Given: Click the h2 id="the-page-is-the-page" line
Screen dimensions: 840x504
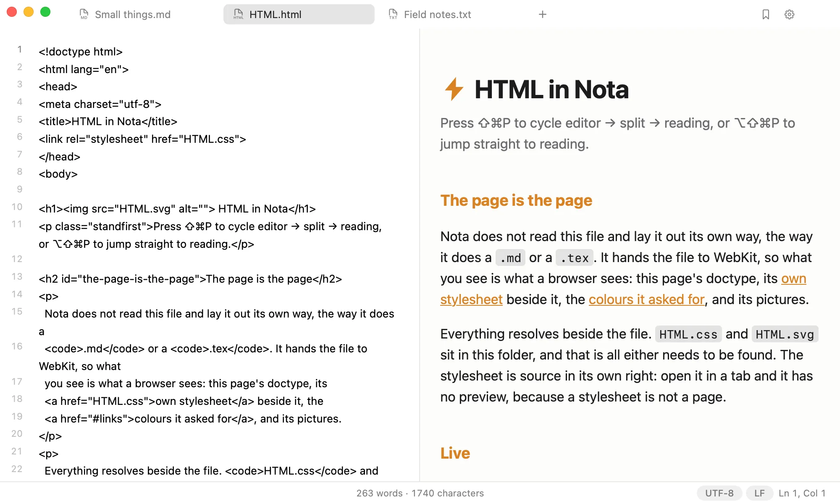Looking at the screenshot, I should click(x=190, y=279).
